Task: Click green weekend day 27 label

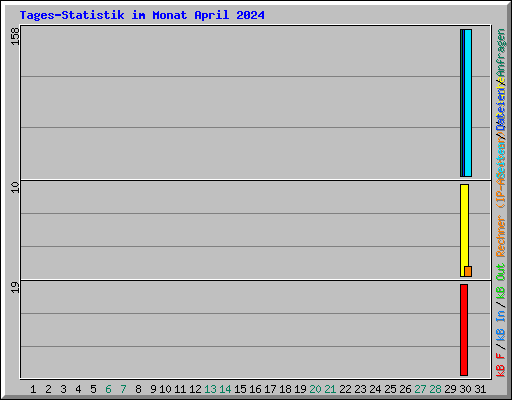Action: pos(420,389)
